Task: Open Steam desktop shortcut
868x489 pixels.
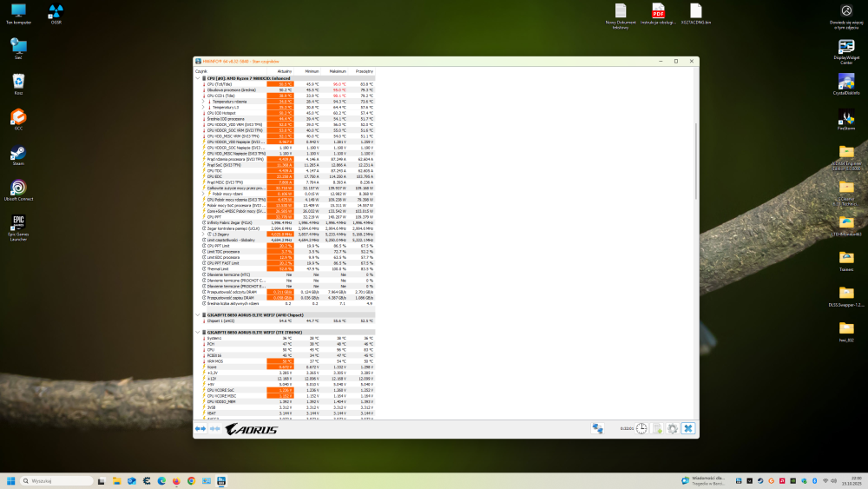Action: point(18,153)
